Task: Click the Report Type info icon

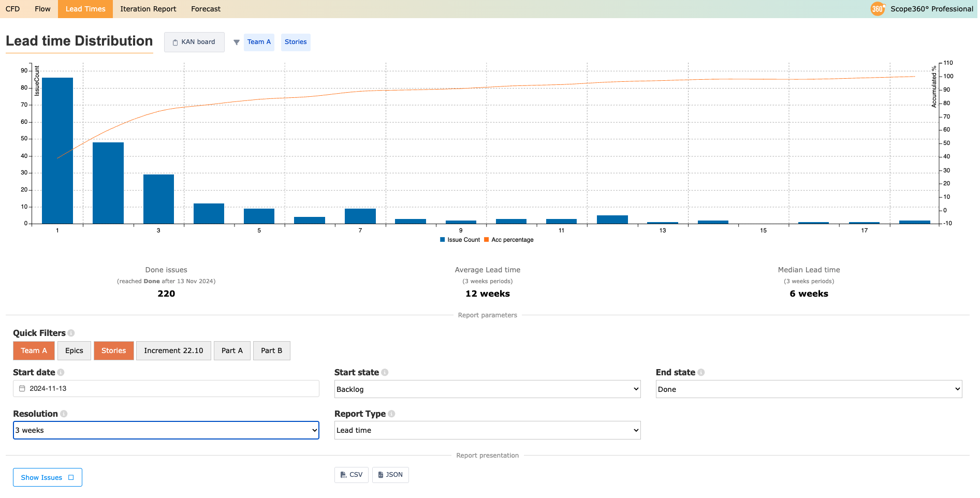Action: click(x=391, y=414)
